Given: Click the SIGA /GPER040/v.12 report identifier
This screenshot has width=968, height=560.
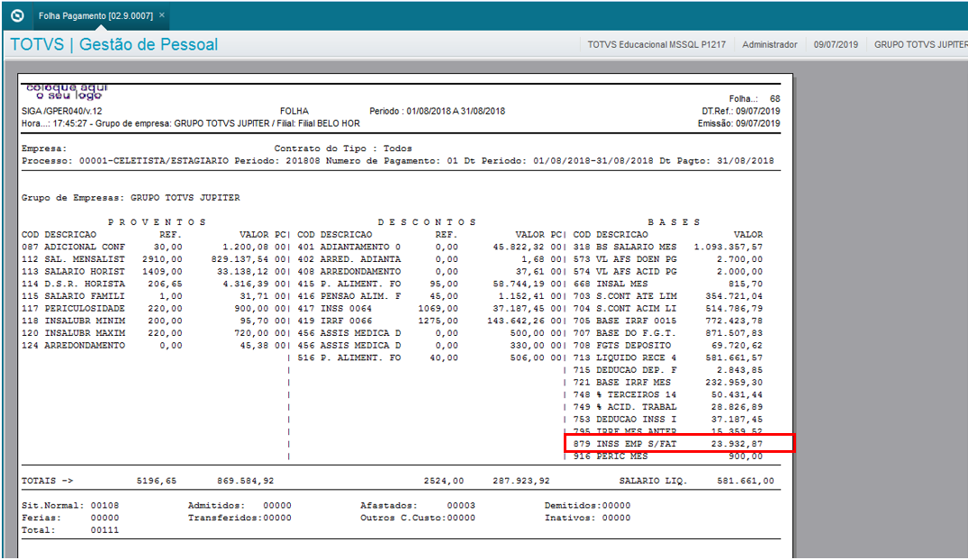Looking at the screenshot, I should coord(62,111).
